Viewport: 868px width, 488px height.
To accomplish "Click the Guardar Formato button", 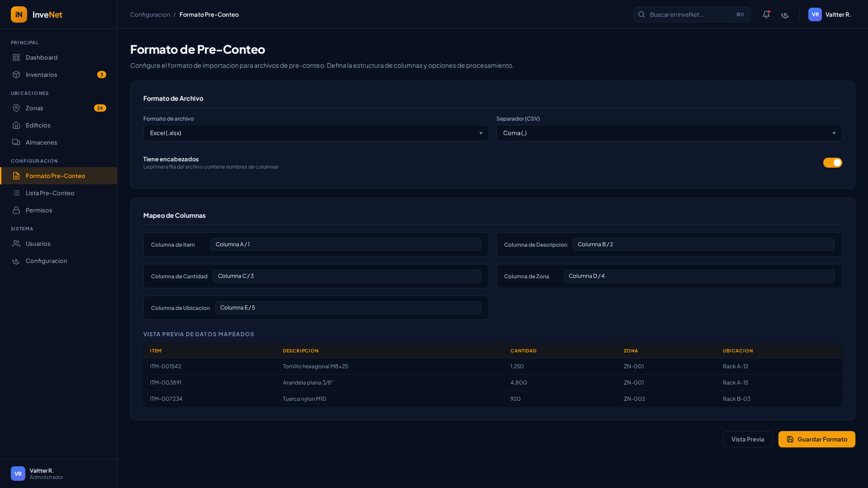I will (x=816, y=439).
